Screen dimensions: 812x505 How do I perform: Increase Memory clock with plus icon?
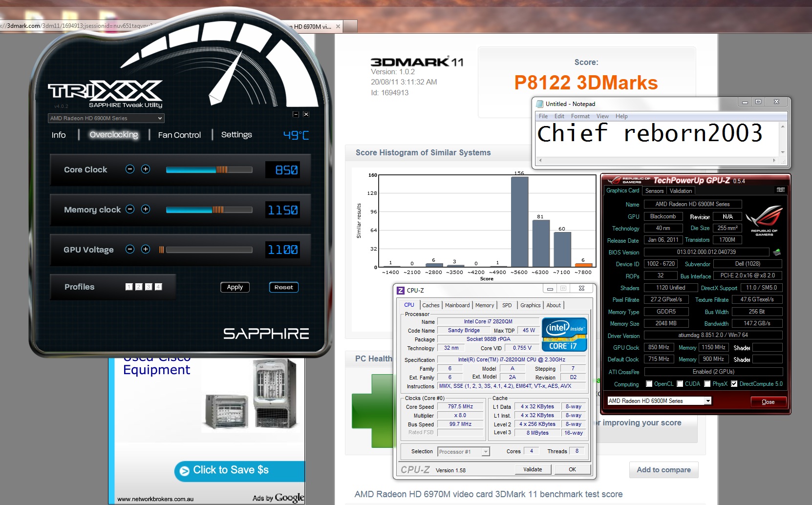[146, 209]
